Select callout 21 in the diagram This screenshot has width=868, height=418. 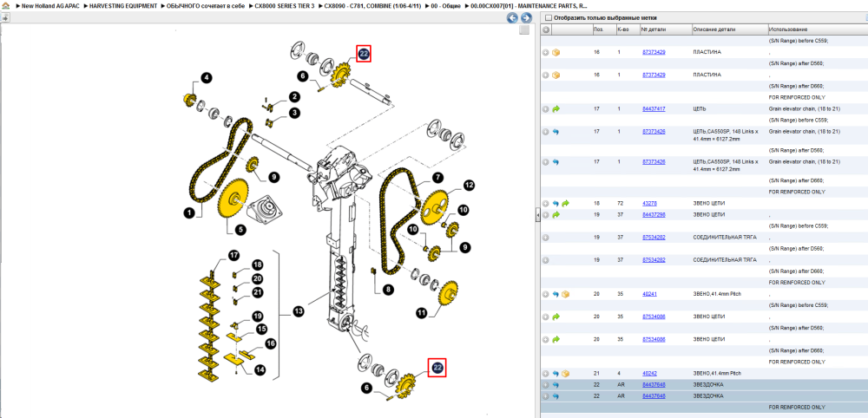(x=258, y=292)
